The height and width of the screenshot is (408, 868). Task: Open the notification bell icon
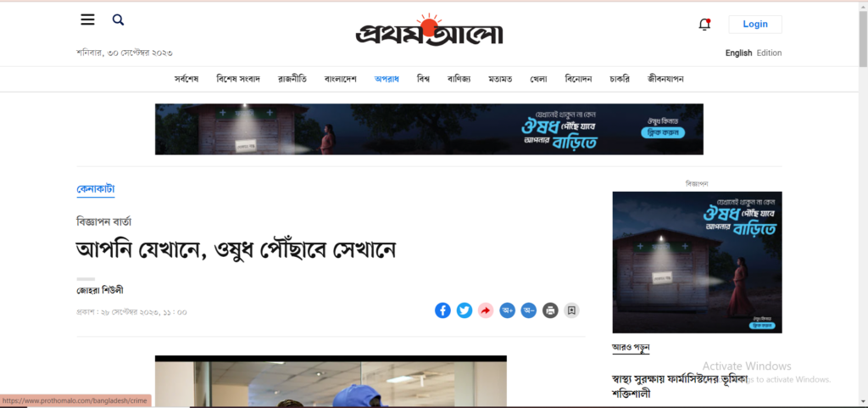pyautogui.click(x=704, y=25)
